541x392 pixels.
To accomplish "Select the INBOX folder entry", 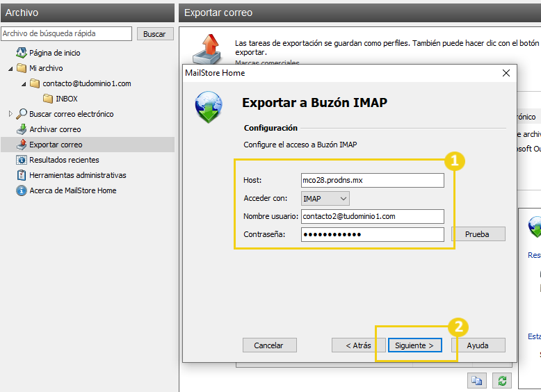I will click(67, 99).
